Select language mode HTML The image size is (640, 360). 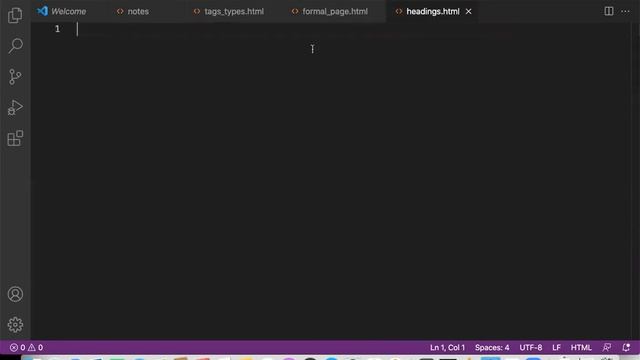click(581, 347)
